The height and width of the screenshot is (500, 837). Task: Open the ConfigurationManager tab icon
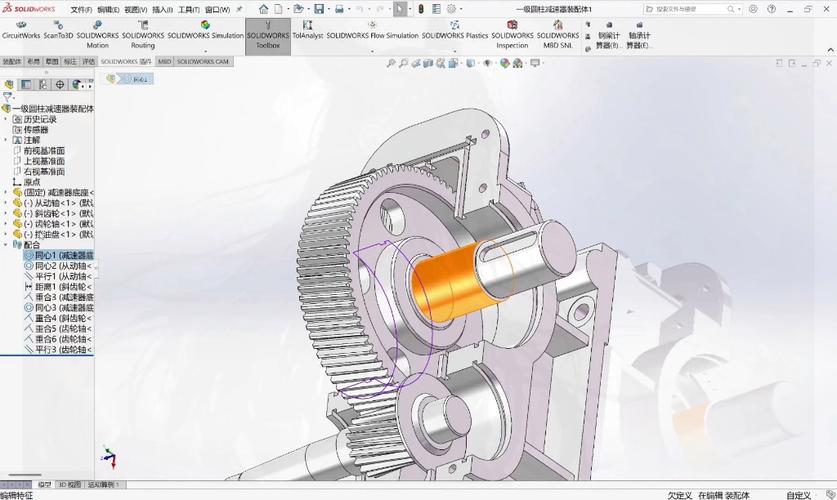[x=43, y=84]
